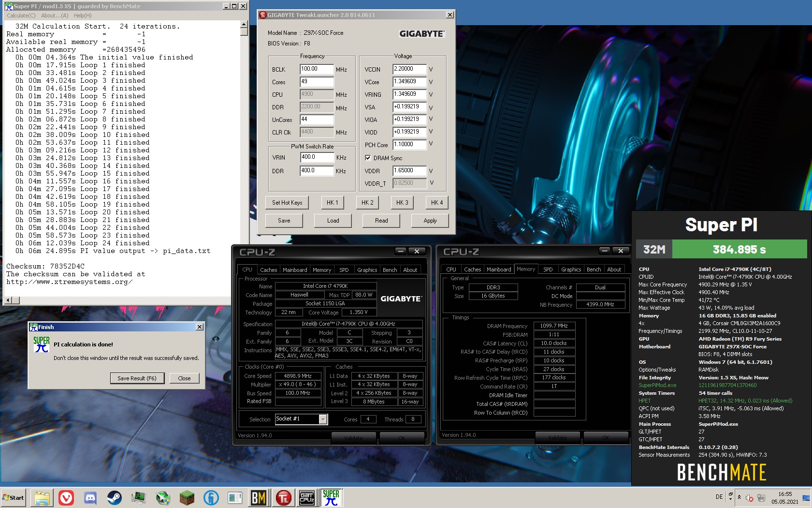The width and height of the screenshot is (812, 508).
Task: Click Read in TweakLauncher
Action: pos(381,221)
